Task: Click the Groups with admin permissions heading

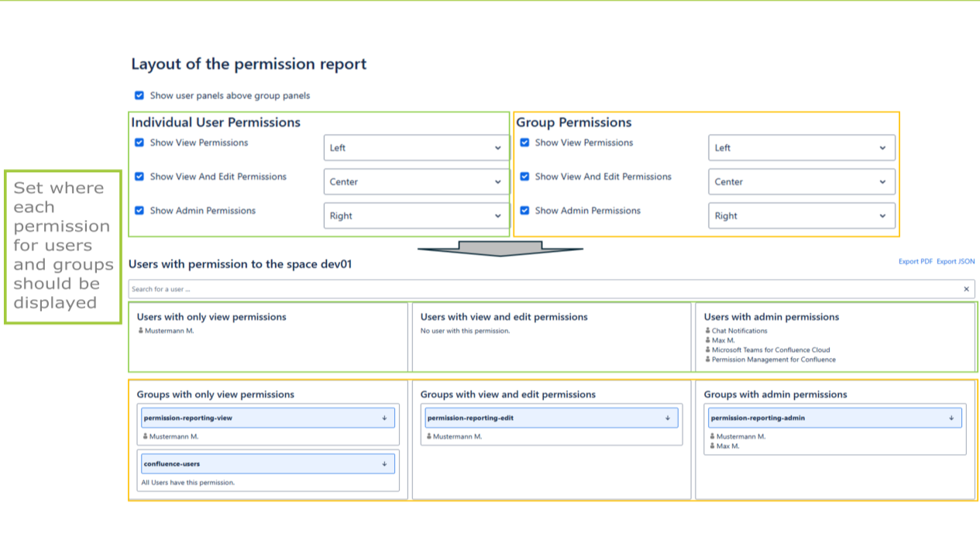Action: pyautogui.click(x=775, y=394)
